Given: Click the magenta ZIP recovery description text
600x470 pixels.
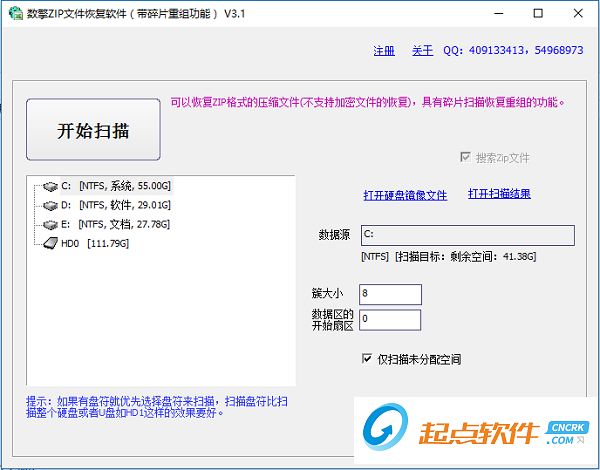Looking at the screenshot, I should click(x=367, y=102).
